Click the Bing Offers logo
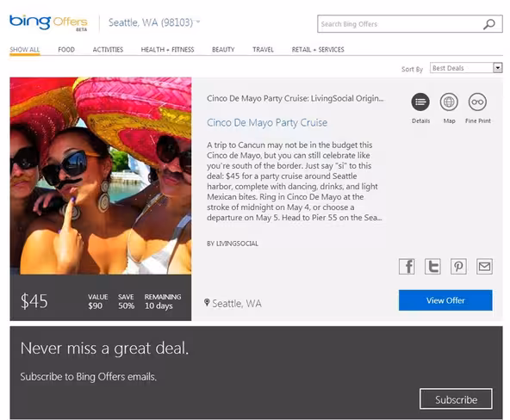 point(48,22)
